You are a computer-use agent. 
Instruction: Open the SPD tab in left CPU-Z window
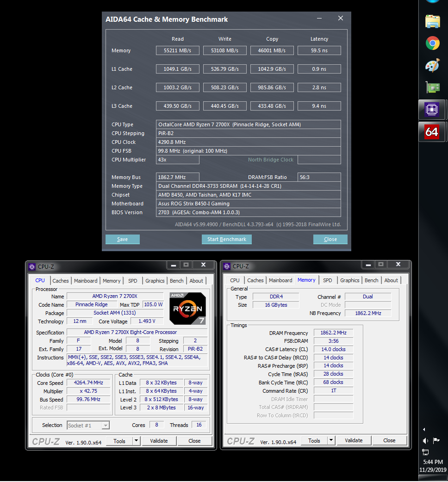coord(133,281)
